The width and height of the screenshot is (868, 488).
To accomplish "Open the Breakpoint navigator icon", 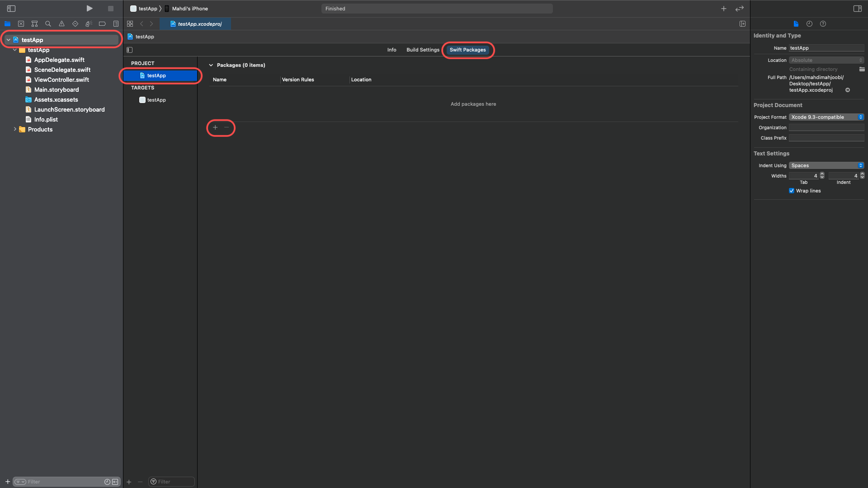I will 102,24.
